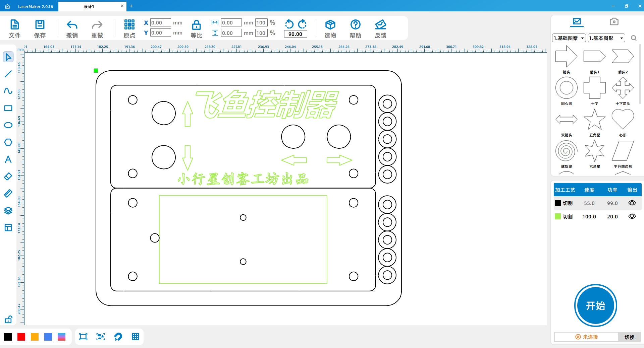Switch to the 设计1 document tab
Viewport: 644px width, 348px height.
pyautogui.click(x=89, y=6)
